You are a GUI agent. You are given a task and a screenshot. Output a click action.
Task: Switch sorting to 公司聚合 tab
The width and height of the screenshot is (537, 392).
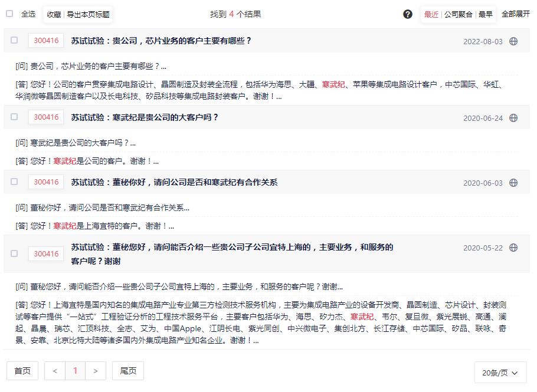pos(459,14)
